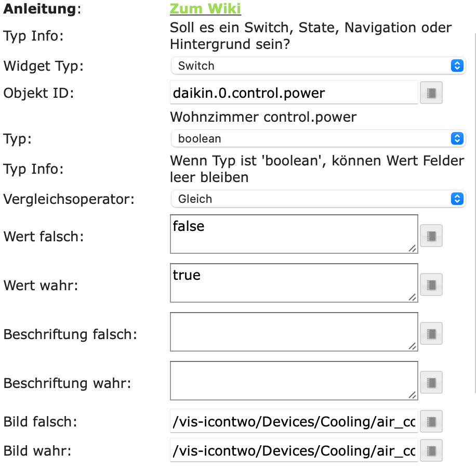
Task: Click the image picker icon for Bild wahr
Action: click(431, 449)
